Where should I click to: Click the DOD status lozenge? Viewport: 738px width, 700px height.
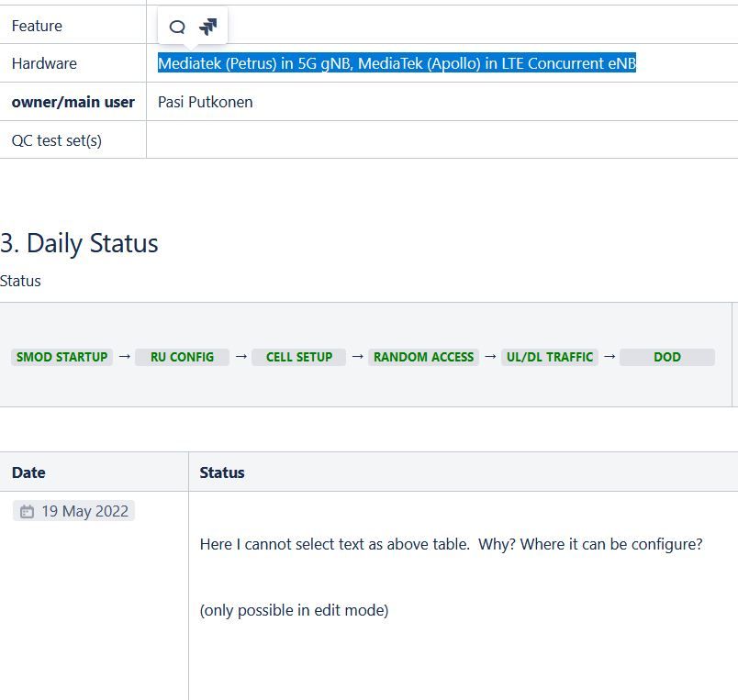(666, 357)
